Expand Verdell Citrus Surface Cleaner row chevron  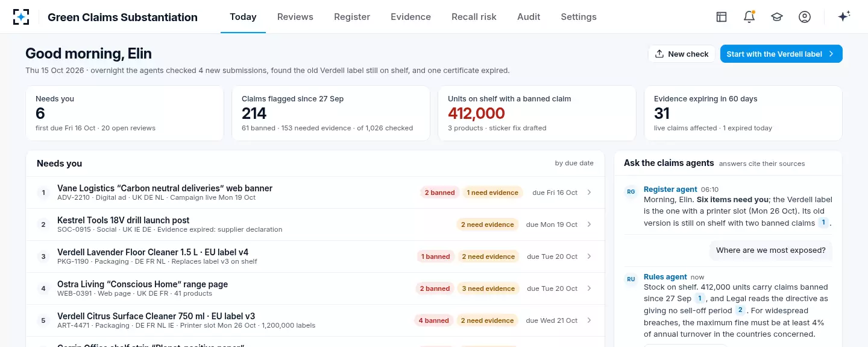[589, 320]
